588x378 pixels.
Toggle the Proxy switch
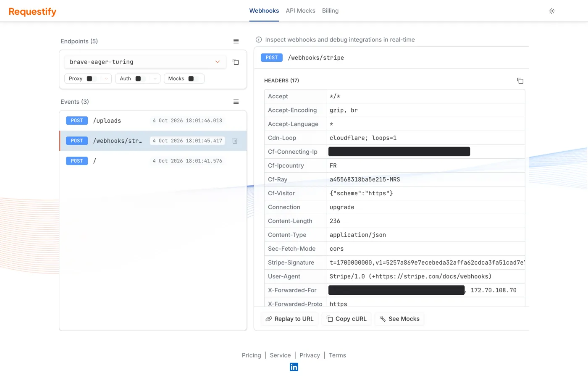(x=92, y=79)
